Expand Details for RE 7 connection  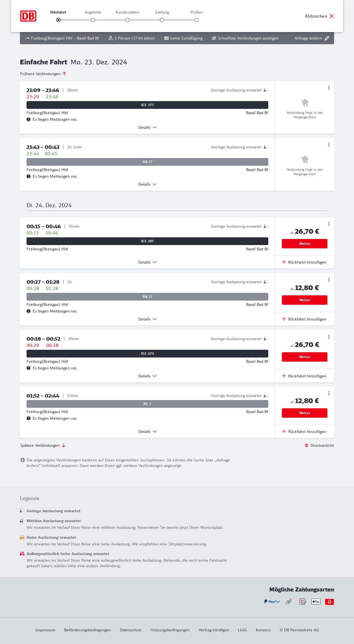[x=147, y=432]
